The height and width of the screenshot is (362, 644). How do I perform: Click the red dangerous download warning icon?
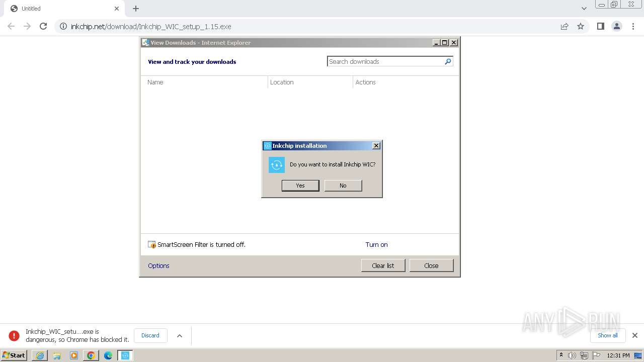14,335
